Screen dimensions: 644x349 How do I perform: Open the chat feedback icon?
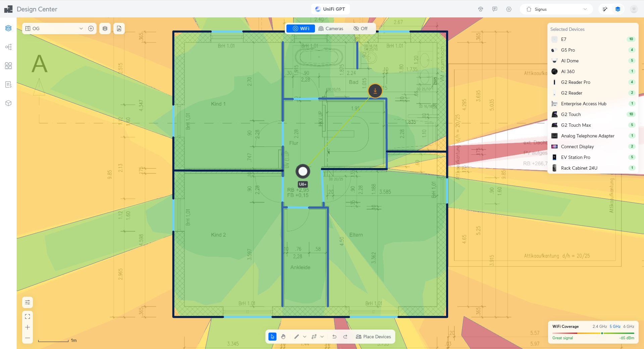495,9
